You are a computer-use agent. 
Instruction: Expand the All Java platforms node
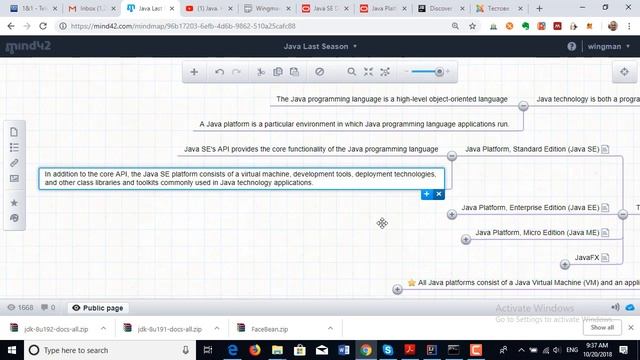tap(397, 289)
